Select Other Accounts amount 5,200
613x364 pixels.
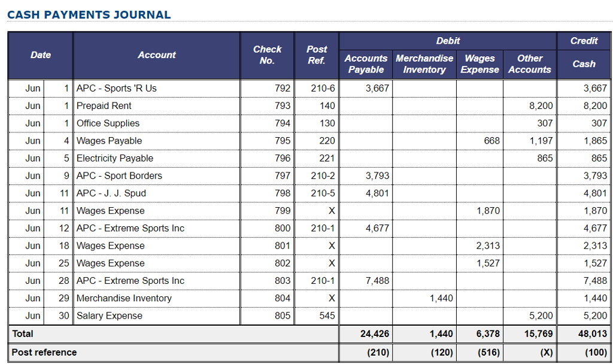tap(541, 316)
